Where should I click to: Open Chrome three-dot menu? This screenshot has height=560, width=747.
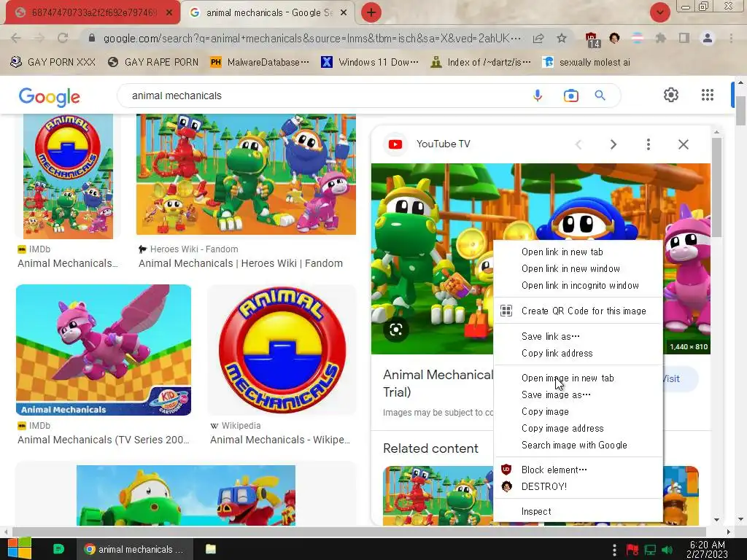pos(731,38)
